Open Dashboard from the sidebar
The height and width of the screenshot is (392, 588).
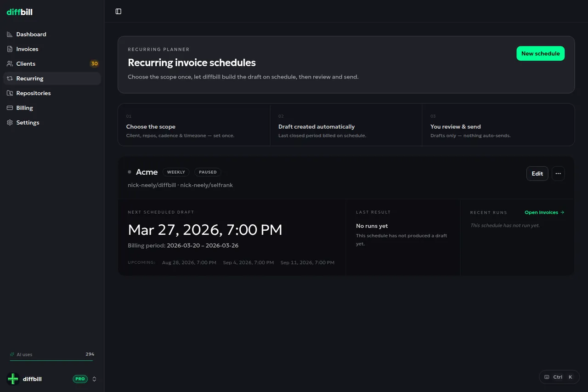(52, 34)
